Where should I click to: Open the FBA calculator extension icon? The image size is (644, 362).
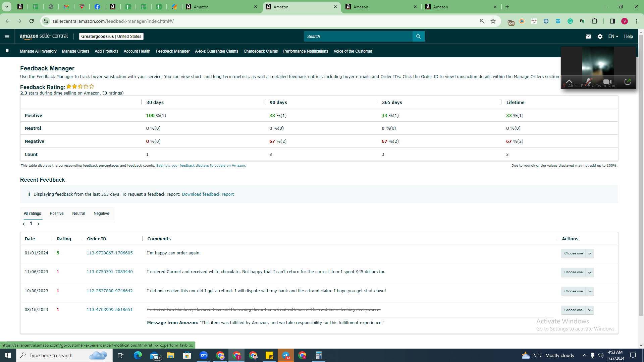coord(558,21)
